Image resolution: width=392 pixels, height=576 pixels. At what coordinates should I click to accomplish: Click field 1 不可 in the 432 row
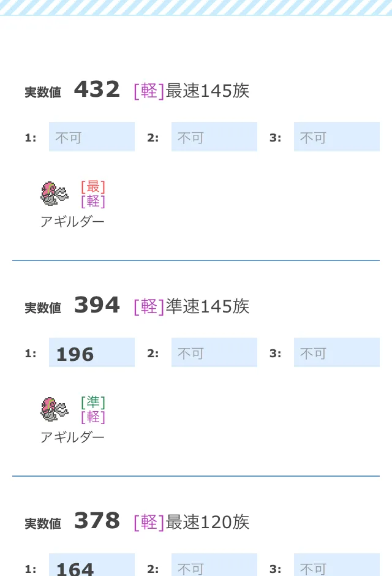pos(92,137)
